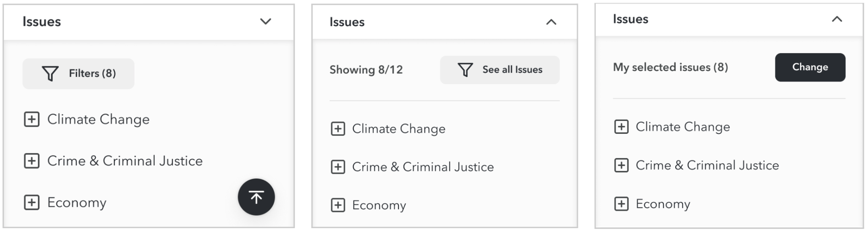Expand Climate Change plus icon under My selected issues
Viewport: 868px width, 233px height.
point(621,127)
